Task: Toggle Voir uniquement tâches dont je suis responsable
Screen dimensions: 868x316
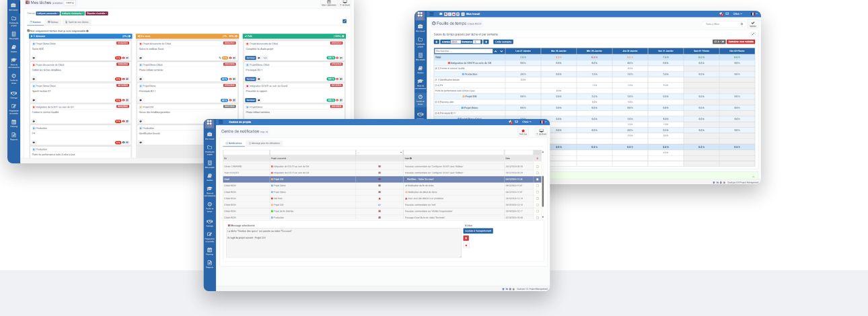Action: tap(28, 31)
